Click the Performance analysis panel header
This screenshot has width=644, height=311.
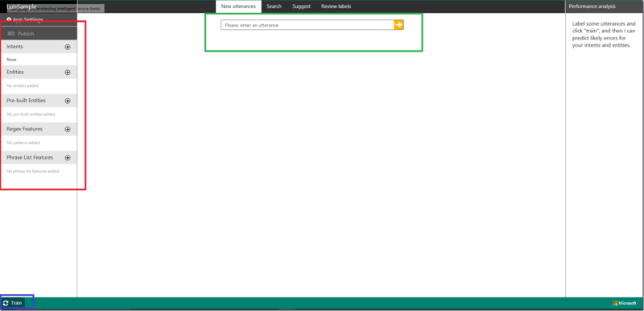click(x=605, y=6)
